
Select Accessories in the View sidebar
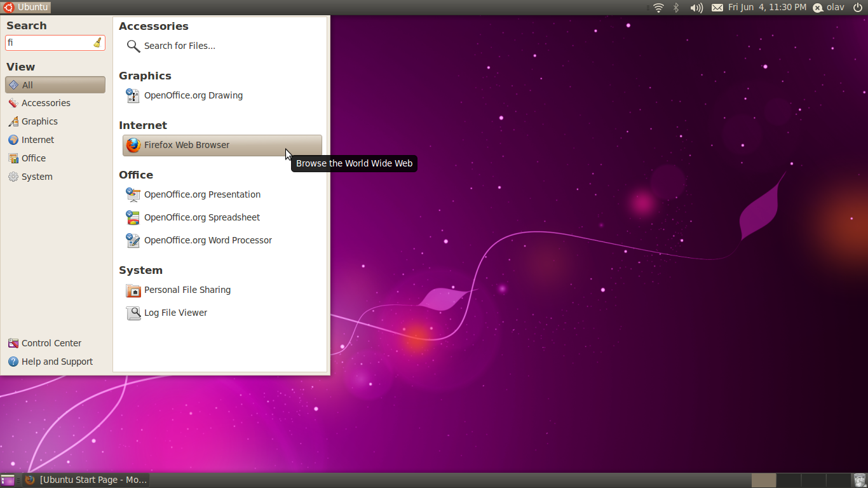click(55, 103)
